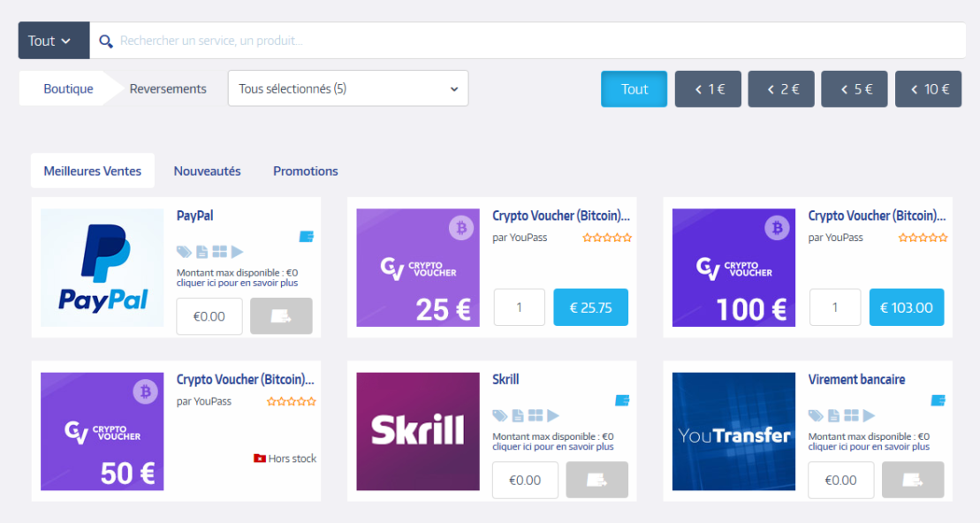Switch to the Nouveautés tab
The height and width of the screenshot is (523, 980).
tap(207, 171)
